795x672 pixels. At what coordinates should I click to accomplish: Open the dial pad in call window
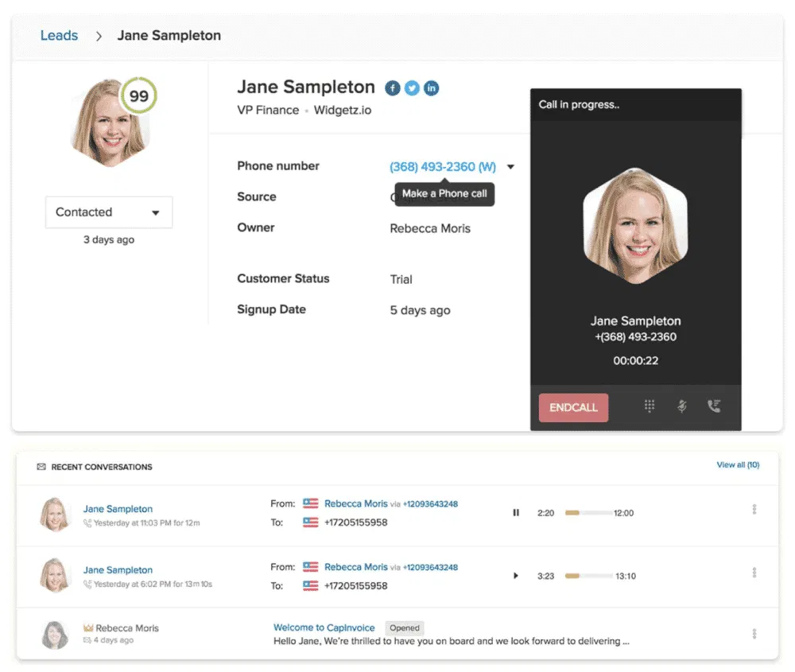point(650,406)
